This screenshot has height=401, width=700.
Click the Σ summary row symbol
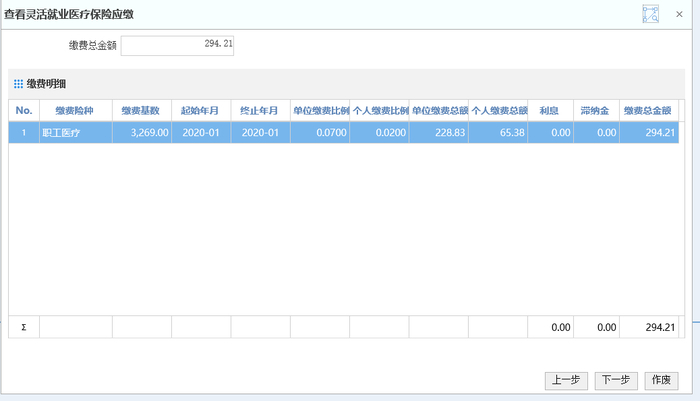click(x=24, y=327)
